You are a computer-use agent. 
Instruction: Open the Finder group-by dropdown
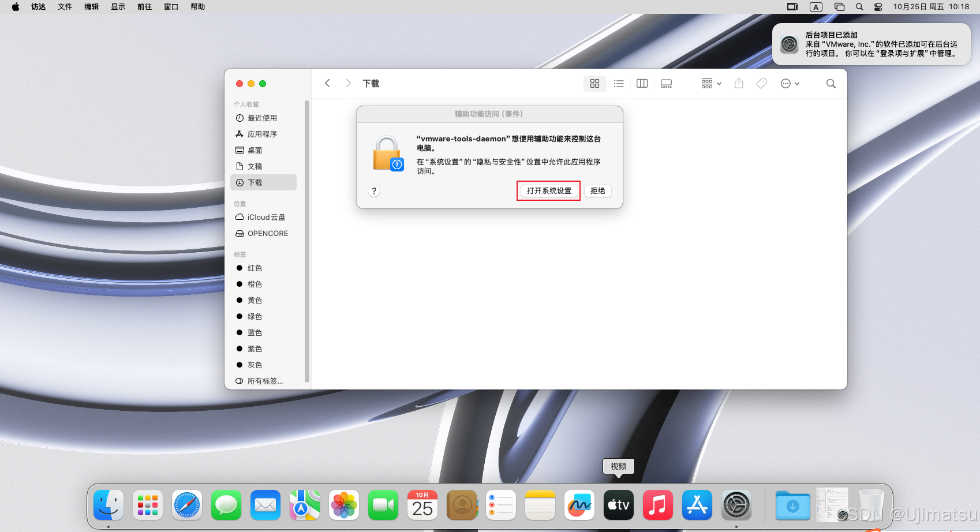[711, 84]
